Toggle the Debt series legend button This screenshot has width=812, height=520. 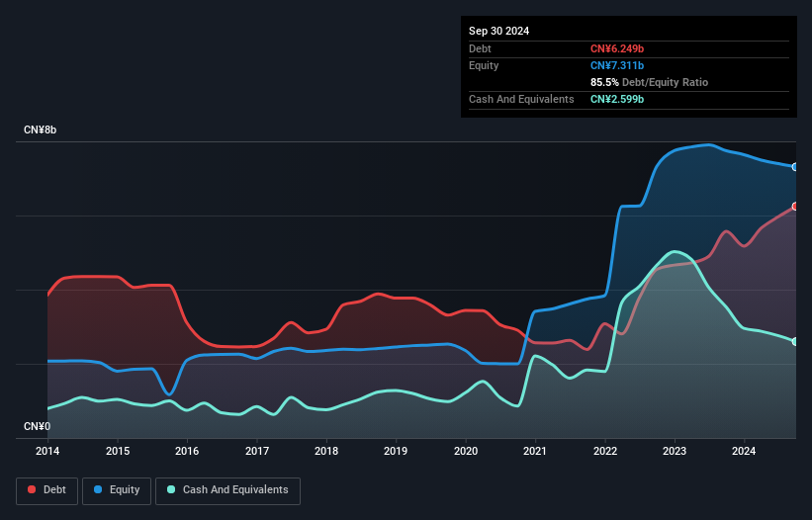(x=47, y=490)
